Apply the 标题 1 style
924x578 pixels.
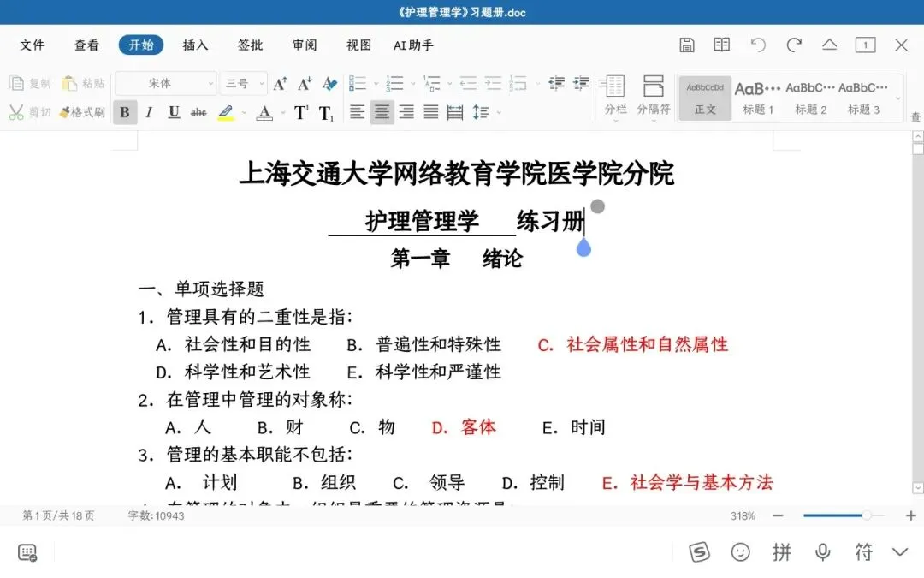[758, 98]
